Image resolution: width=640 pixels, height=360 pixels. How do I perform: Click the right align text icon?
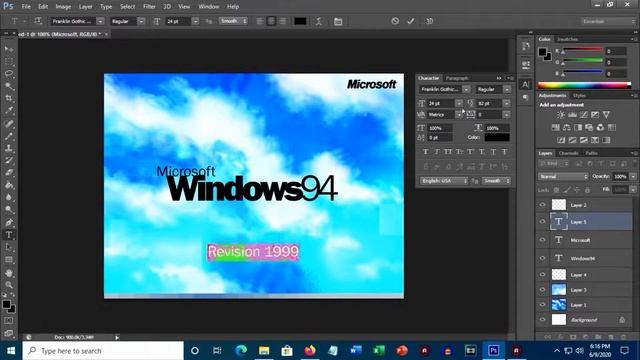pos(282,21)
